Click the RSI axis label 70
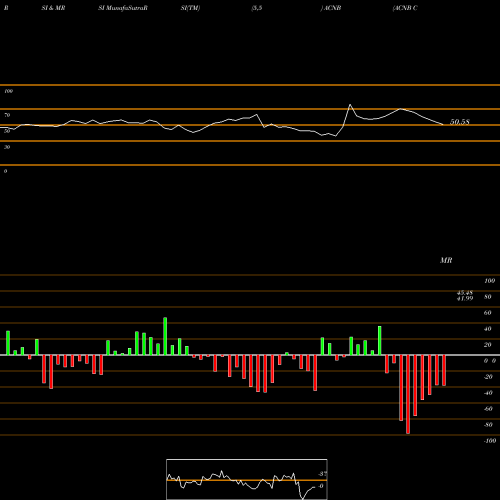500x500 pixels. pyautogui.click(x=7, y=115)
